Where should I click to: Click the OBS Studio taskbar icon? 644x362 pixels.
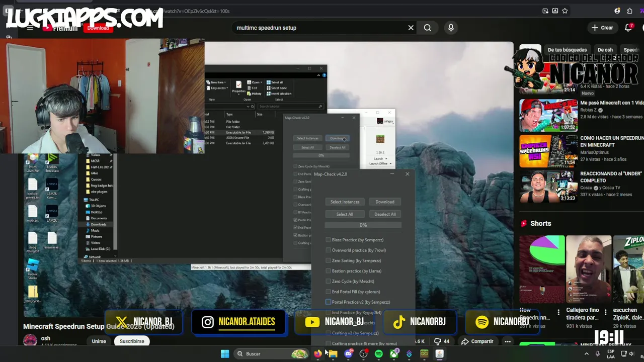363,353
